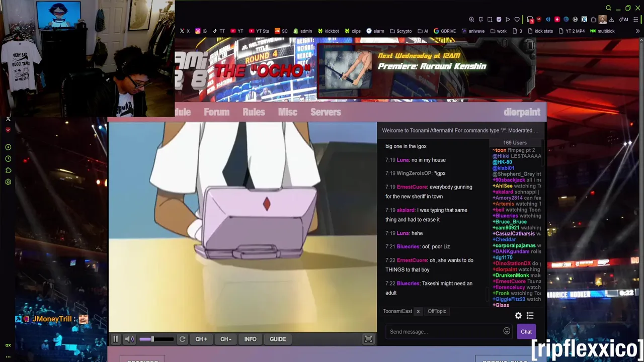Open the kickbot bookmark

coord(328,31)
